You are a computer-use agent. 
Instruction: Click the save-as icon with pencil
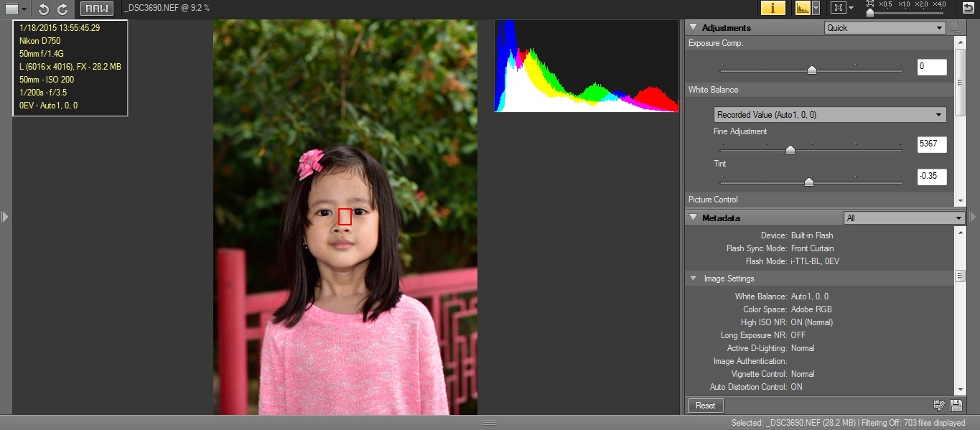[x=938, y=406]
